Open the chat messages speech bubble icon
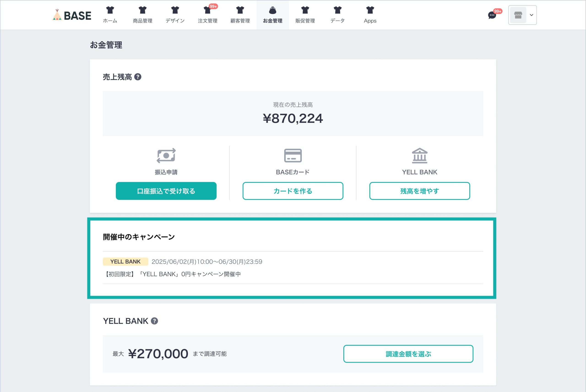 [492, 15]
